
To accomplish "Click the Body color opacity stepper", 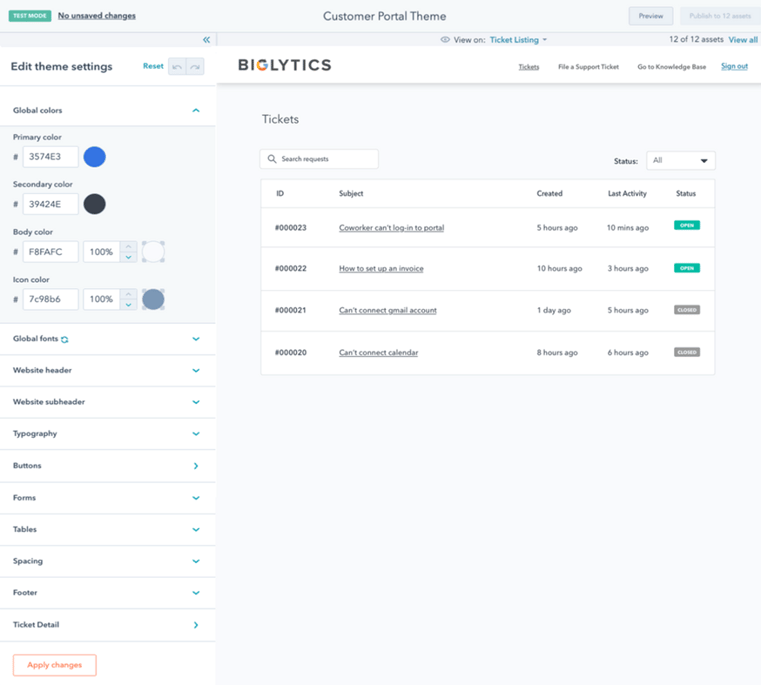I will pyautogui.click(x=128, y=252).
